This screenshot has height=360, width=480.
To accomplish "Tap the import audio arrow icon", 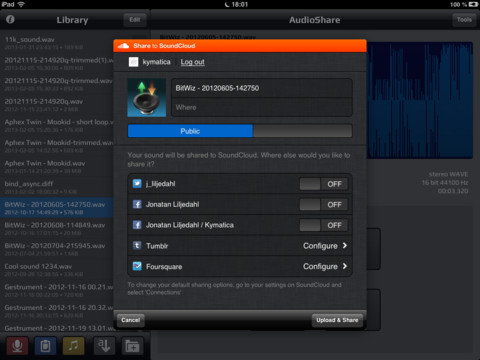I will click(104, 346).
